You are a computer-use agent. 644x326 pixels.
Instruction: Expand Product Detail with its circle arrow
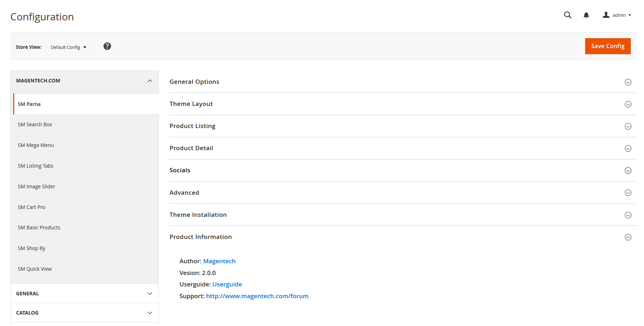point(628,148)
